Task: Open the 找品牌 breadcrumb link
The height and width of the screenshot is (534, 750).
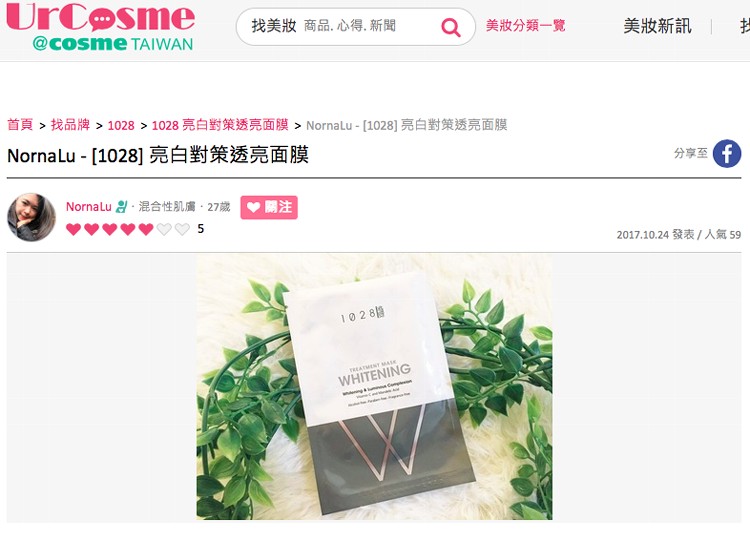Action: [x=70, y=125]
